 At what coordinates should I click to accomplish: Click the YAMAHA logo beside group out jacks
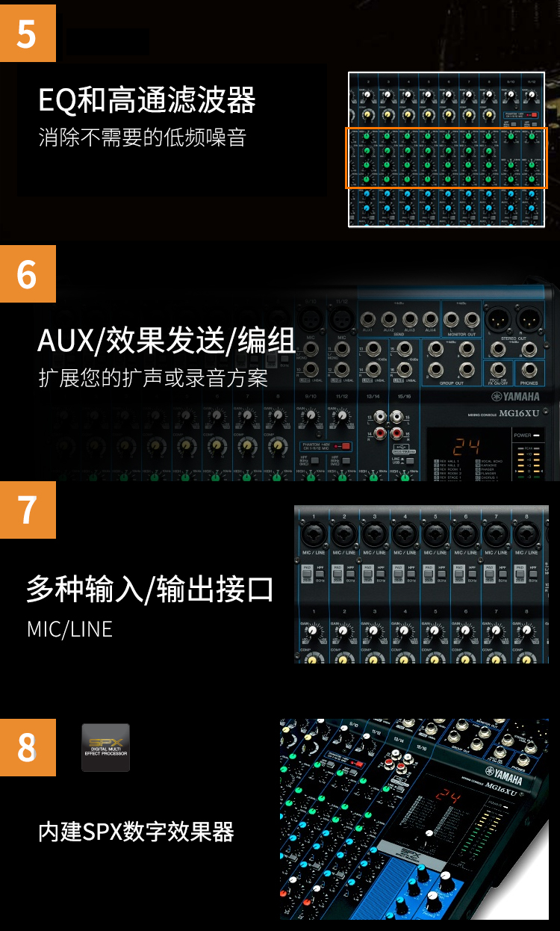(x=514, y=397)
